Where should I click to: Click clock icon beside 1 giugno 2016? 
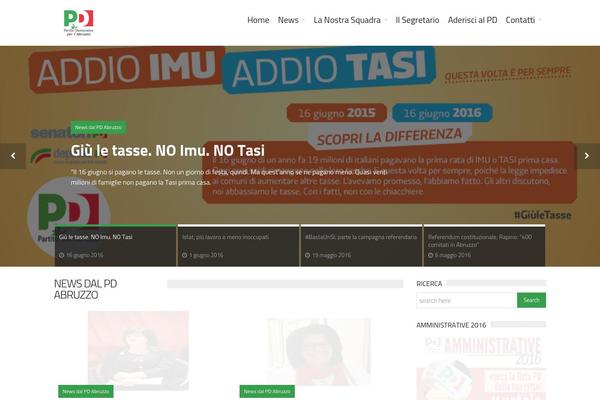click(184, 255)
